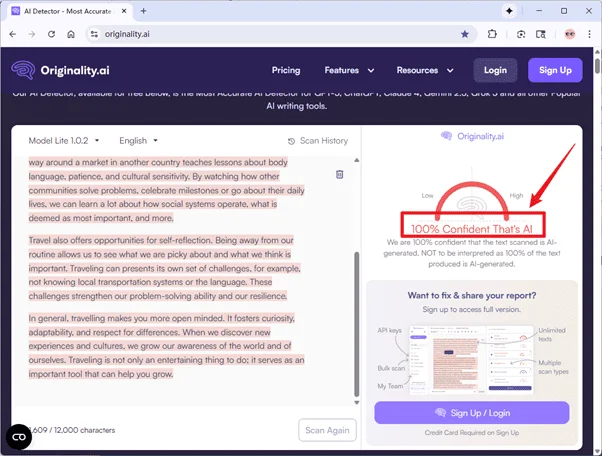Click the Login button
Viewport: 602px width, 456px height.
click(494, 70)
